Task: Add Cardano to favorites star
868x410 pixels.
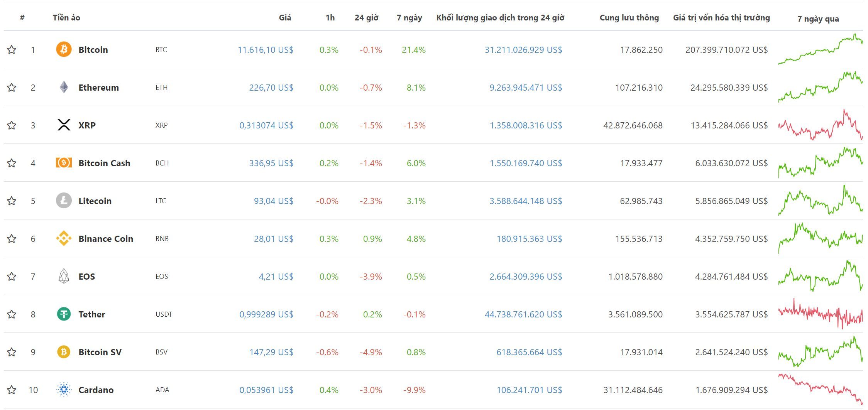Action: (x=12, y=390)
